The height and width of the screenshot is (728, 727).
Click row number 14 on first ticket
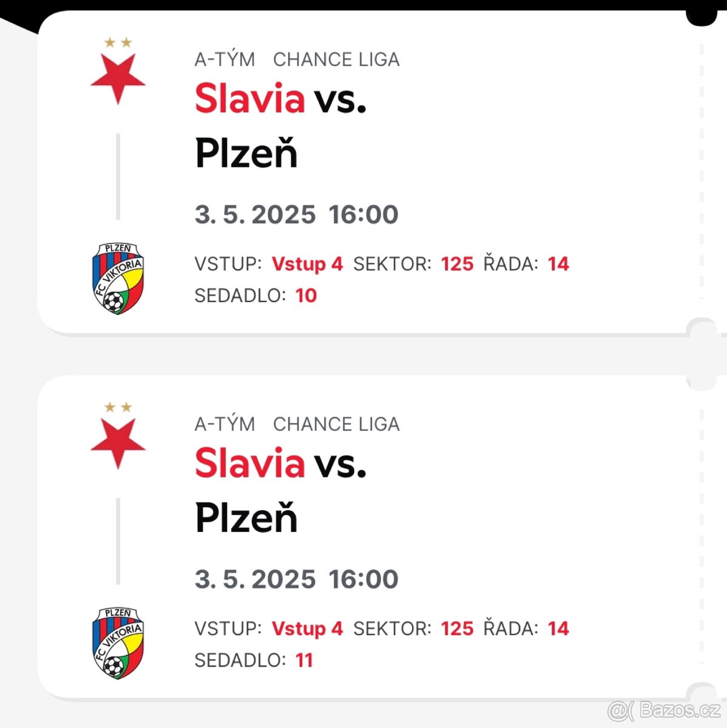[558, 264]
